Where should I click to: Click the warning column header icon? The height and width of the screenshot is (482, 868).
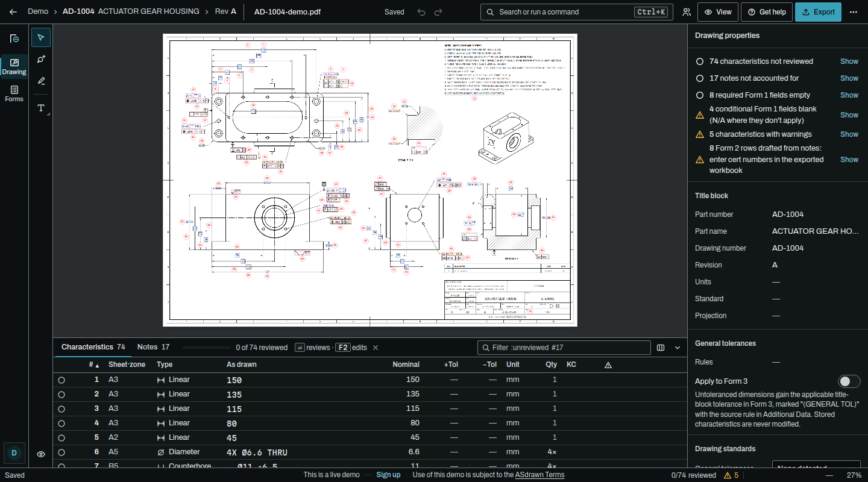pos(608,365)
